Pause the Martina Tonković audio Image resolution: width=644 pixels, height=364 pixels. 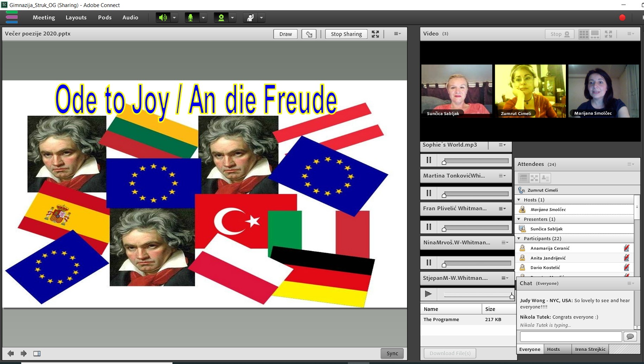pos(429,193)
